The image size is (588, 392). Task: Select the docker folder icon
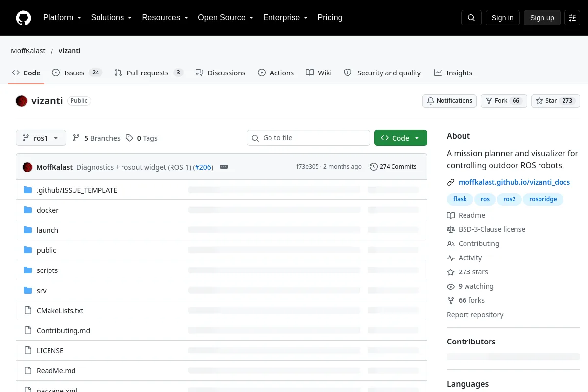click(x=28, y=210)
